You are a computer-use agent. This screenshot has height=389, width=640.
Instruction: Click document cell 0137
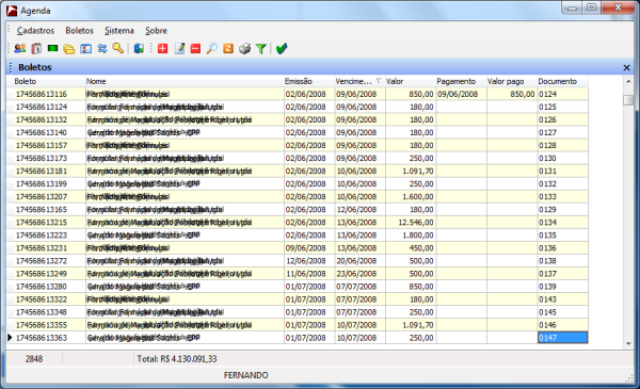562,273
